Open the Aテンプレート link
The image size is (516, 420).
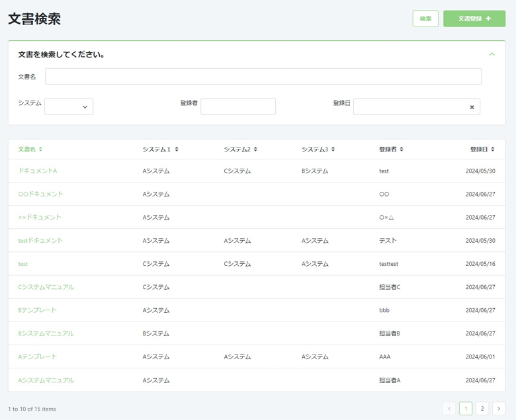tap(38, 357)
